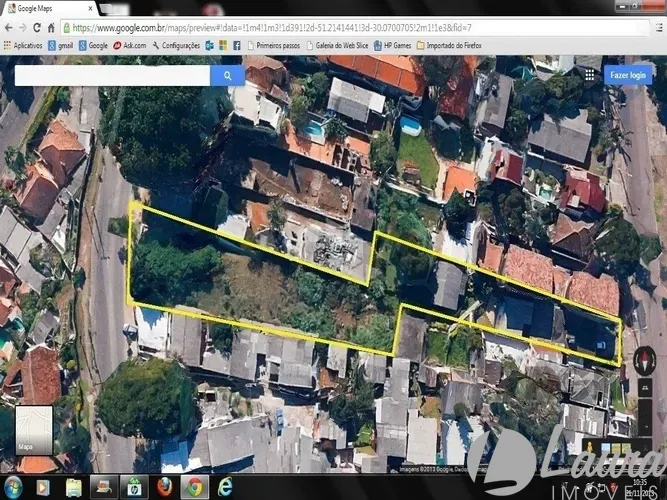Image resolution: width=667 pixels, height=500 pixels.
Task: Click the browser forward arrow
Action: (x=23, y=28)
